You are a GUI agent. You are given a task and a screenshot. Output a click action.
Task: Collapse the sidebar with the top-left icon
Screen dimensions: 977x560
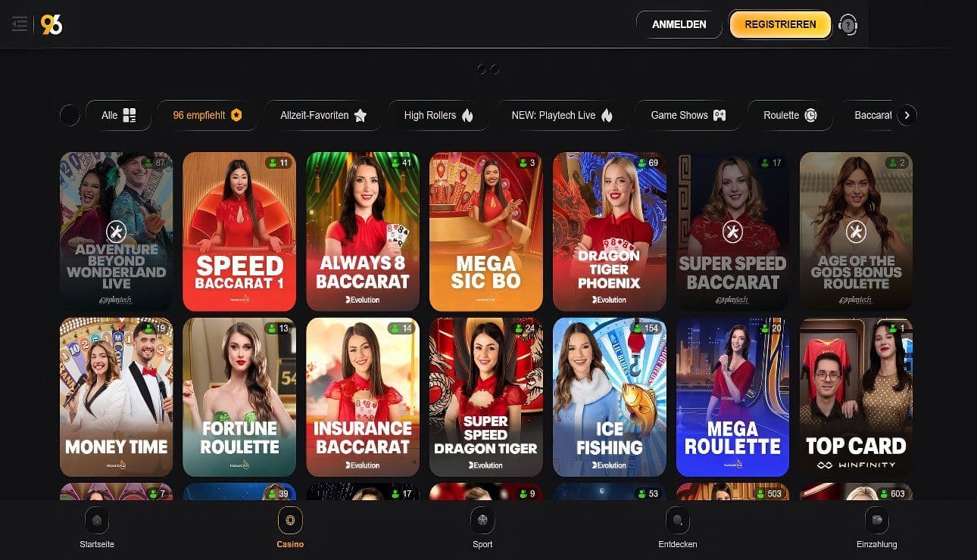point(20,23)
